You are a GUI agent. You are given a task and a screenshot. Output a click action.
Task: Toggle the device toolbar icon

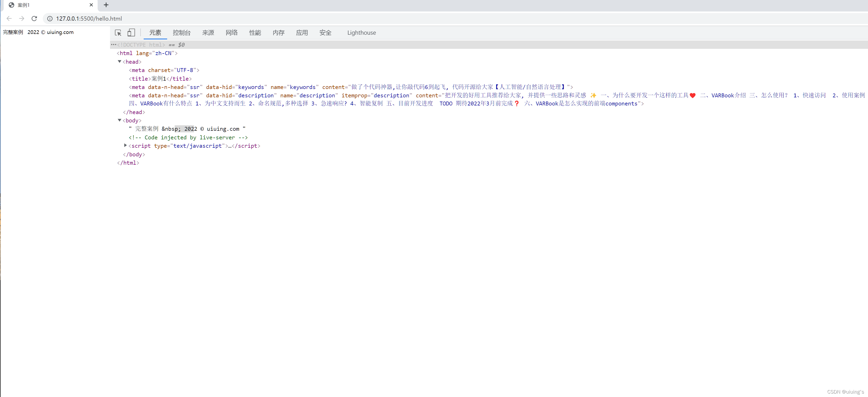tap(131, 33)
